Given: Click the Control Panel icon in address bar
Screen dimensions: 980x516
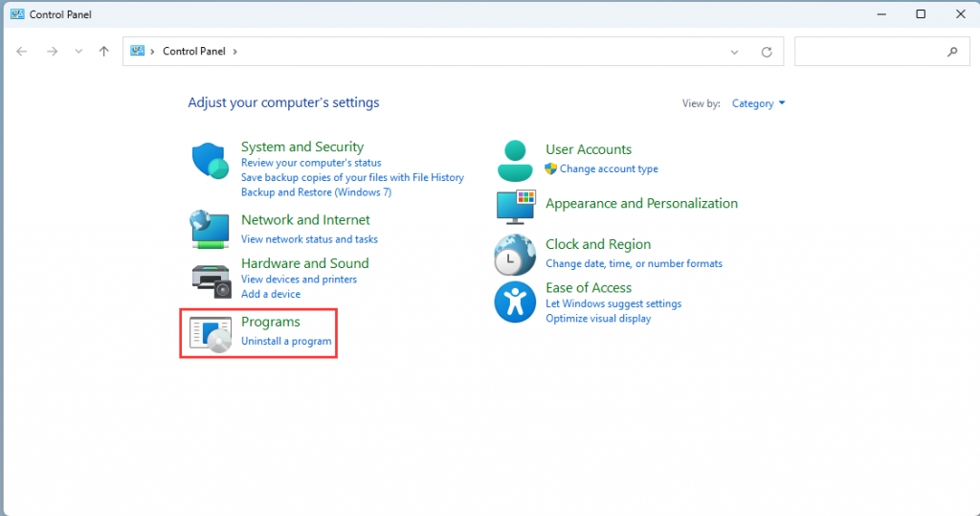Looking at the screenshot, I should coord(138,51).
